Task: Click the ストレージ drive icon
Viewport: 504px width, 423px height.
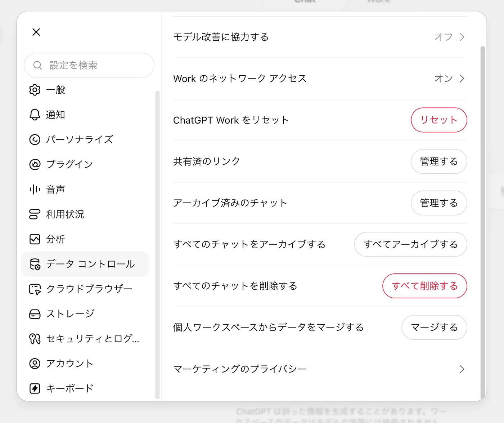Action: 35,314
